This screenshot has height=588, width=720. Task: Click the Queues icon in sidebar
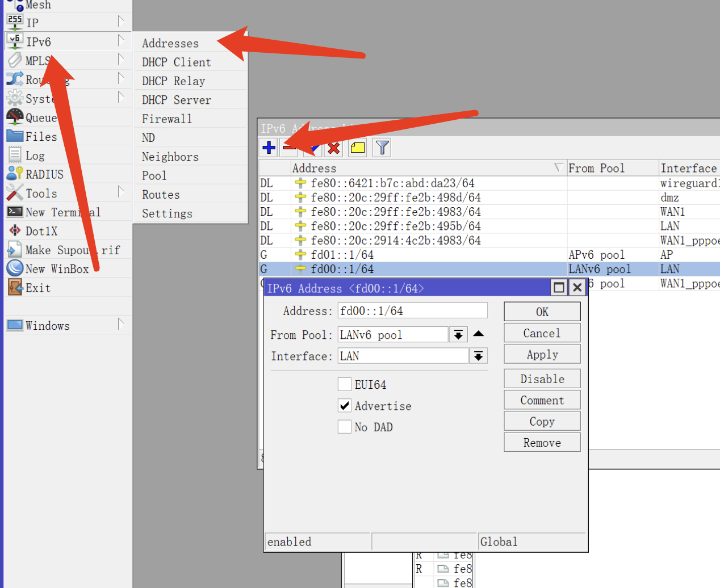coord(15,117)
